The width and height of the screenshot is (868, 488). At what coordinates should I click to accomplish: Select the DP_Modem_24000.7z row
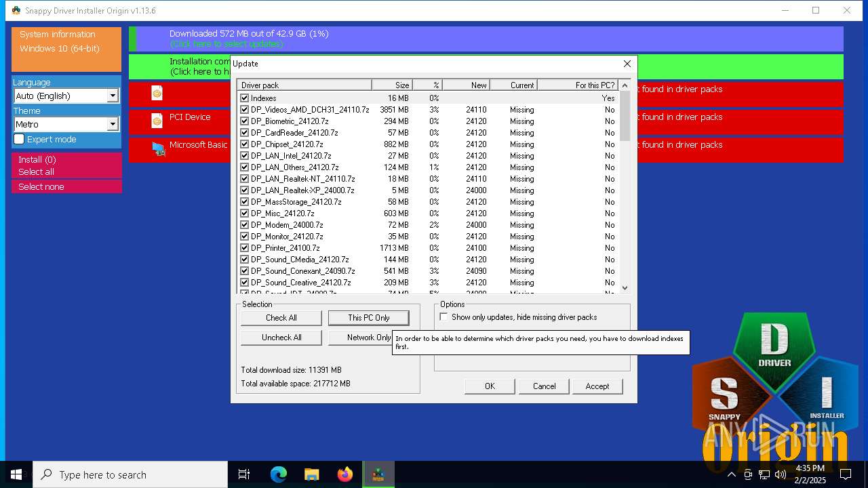(x=428, y=225)
